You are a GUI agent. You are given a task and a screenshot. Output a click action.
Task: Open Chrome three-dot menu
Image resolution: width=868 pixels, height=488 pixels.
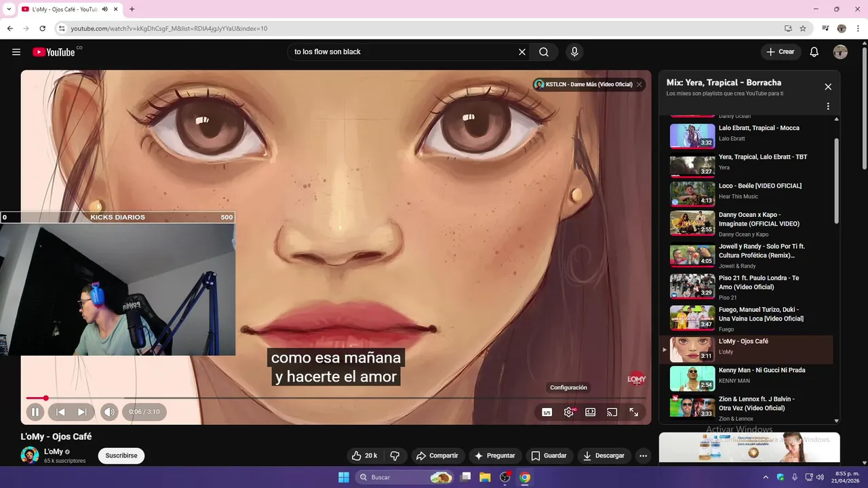857,28
